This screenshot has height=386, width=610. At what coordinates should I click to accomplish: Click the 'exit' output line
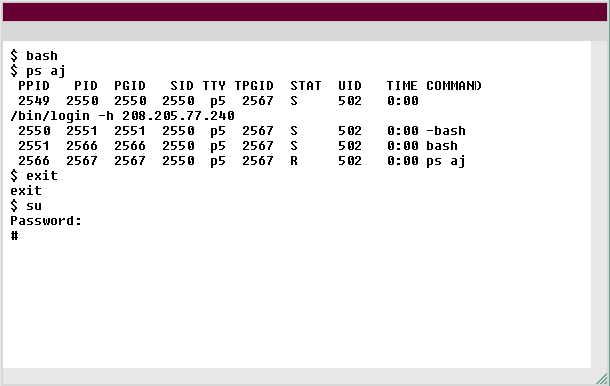pos(26,191)
